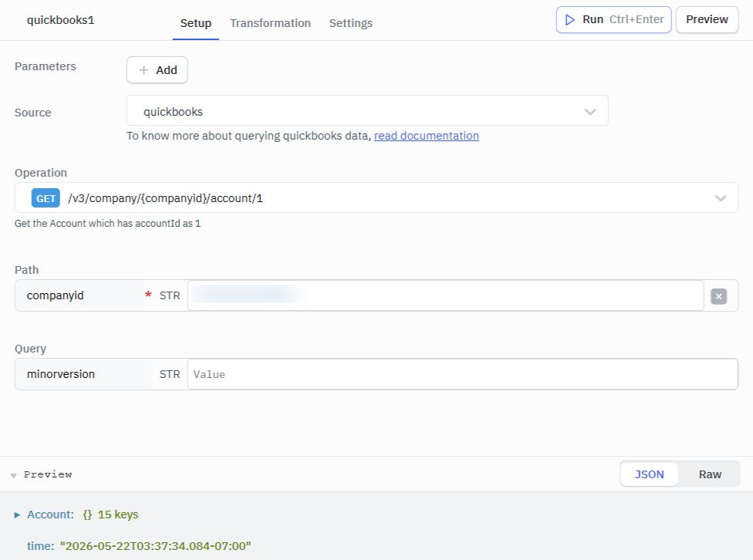Click the plus icon in Add button

(144, 70)
